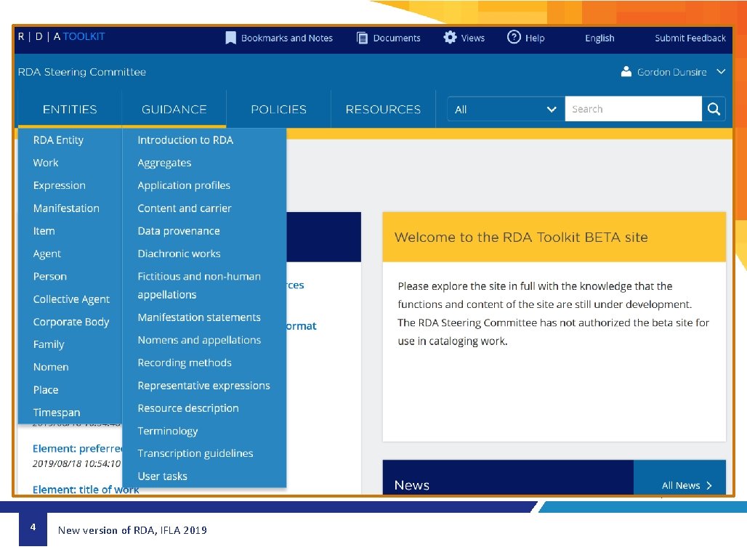Select Manifestation in the entities list
The height and width of the screenshot is (560, 747).
click(x=66, y=208)
